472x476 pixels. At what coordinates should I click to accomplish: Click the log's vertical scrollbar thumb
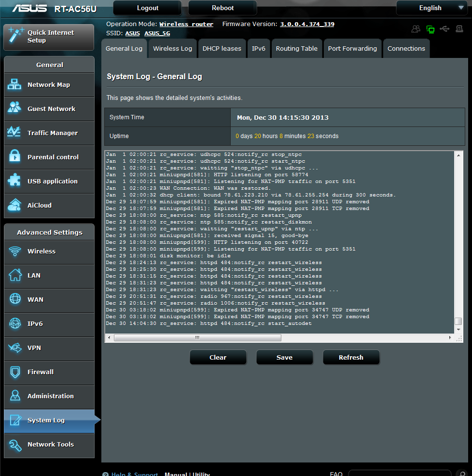[x=458, y=321]
